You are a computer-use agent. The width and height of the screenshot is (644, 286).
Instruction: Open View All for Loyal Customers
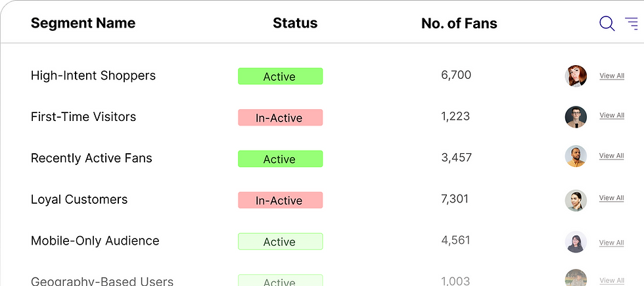coord(611,198)
